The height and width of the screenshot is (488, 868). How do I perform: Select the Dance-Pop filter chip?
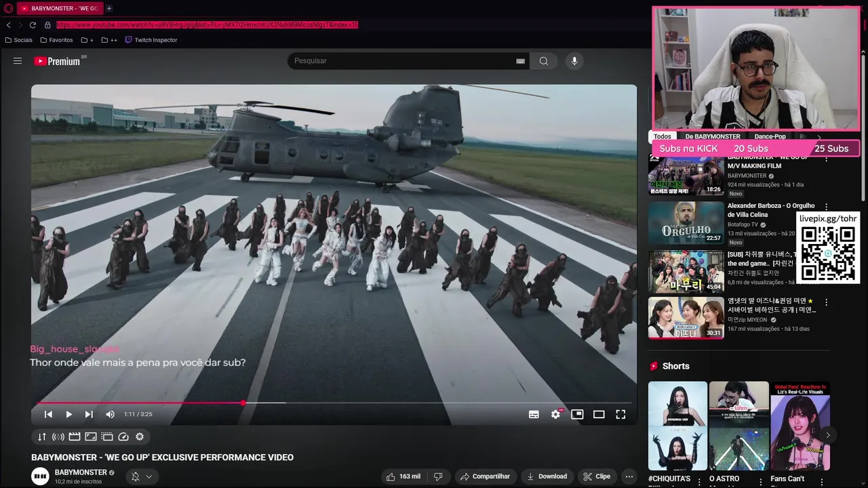click(770, 136)
